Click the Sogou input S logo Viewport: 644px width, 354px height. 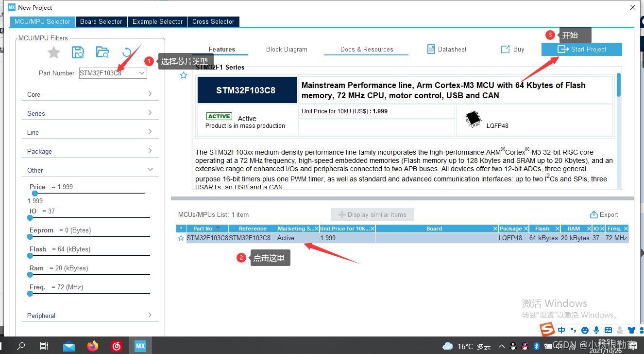(x=548, y=330)
